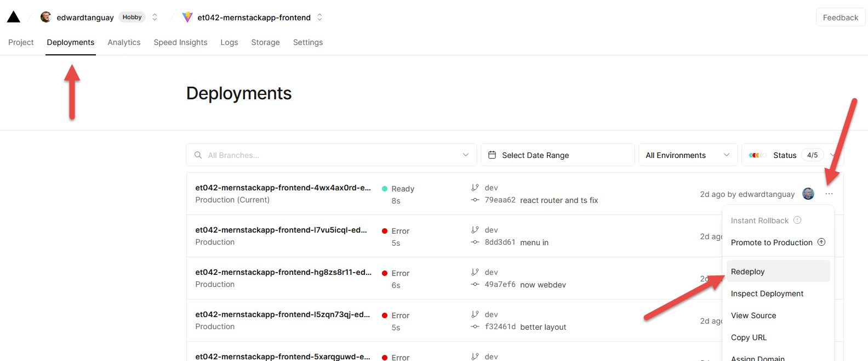
Task: Click the Promote to Production arrow icon
Action: coord(821,242)
